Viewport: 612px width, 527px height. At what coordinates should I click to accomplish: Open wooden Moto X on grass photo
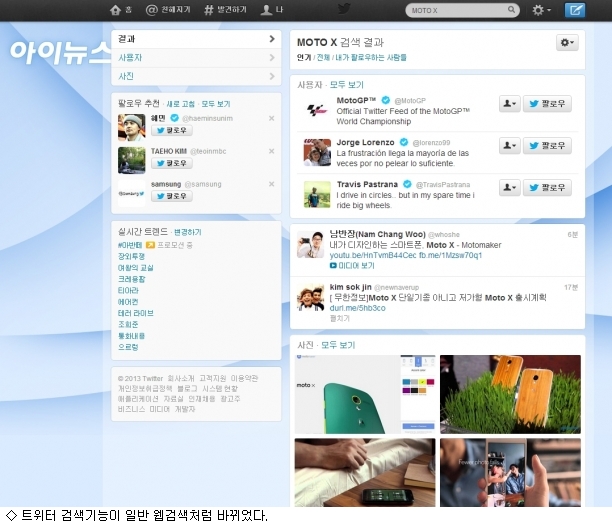point(511,394)
